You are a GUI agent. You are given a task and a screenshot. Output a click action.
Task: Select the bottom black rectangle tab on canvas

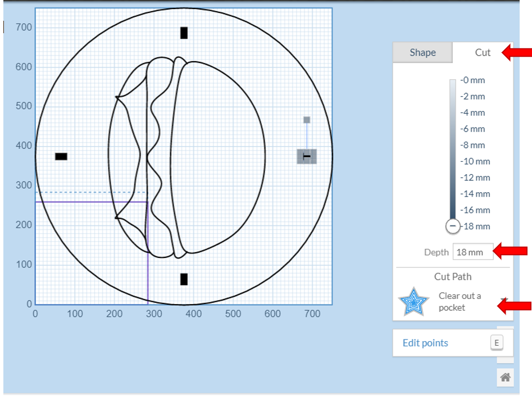184,279
